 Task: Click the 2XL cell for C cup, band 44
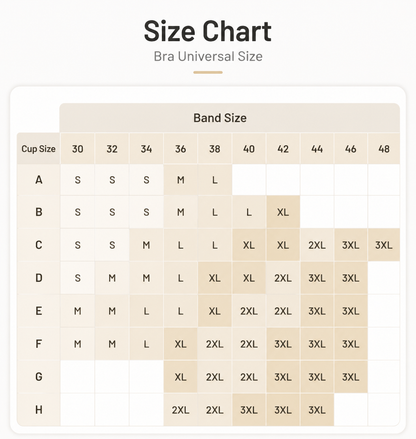coord(317,245)
